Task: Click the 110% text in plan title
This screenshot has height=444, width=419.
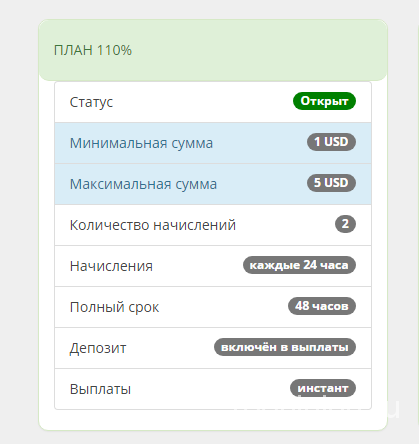Action: [x=114, y=50]
